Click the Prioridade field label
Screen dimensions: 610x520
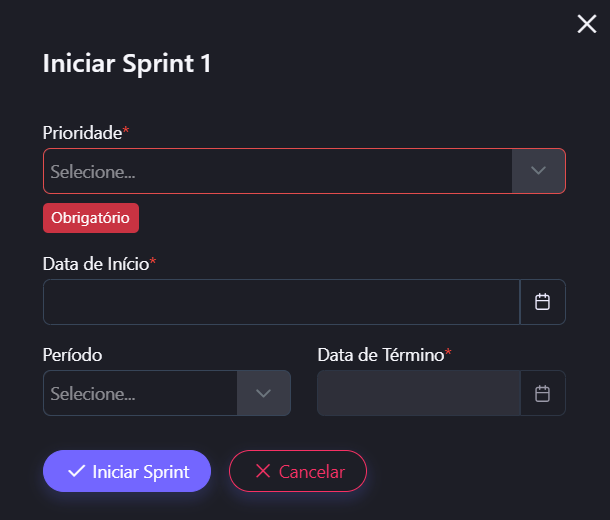click(x=82, y=132)
